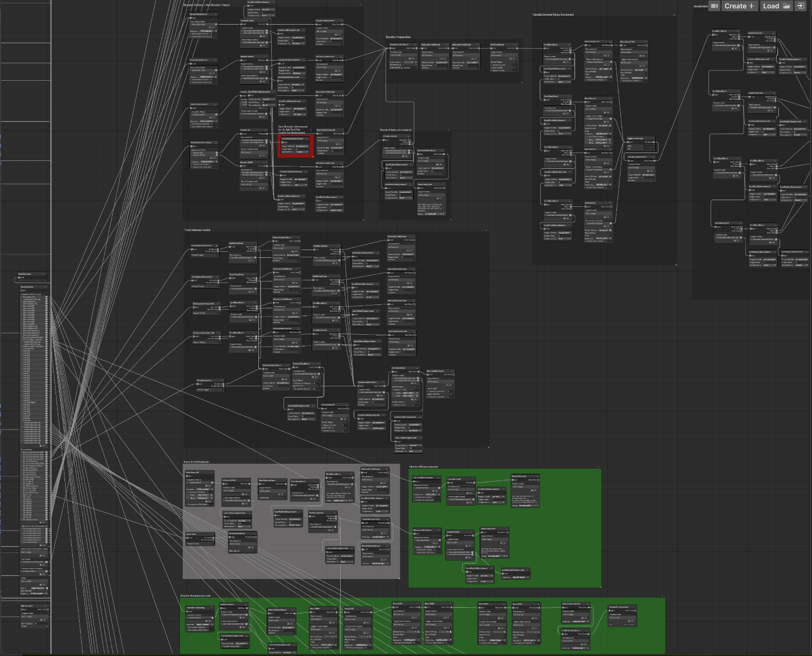Click corner icon of Handle Elevator Enemy Movement group

click(674, 15)
